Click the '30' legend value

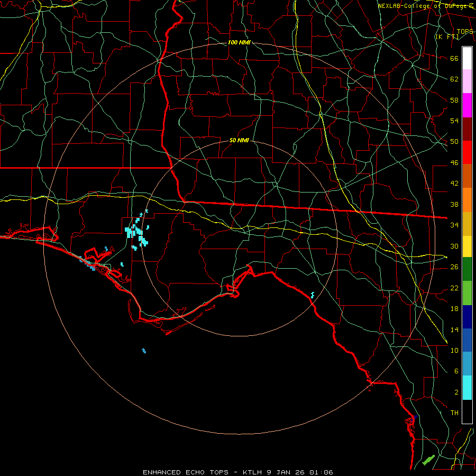tap(454, 246)
